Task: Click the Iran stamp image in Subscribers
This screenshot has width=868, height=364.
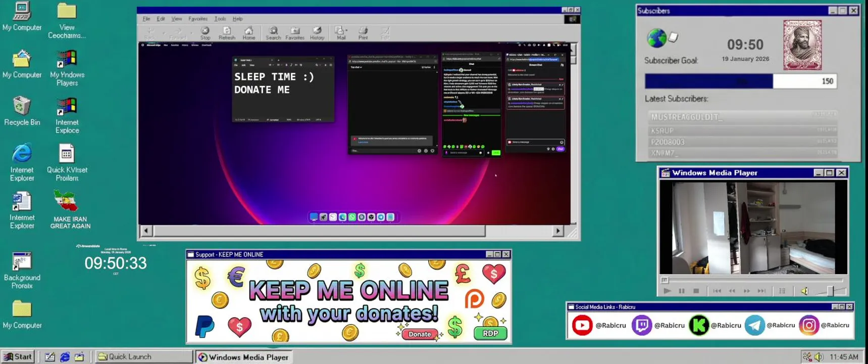Action: click(802, 45)
